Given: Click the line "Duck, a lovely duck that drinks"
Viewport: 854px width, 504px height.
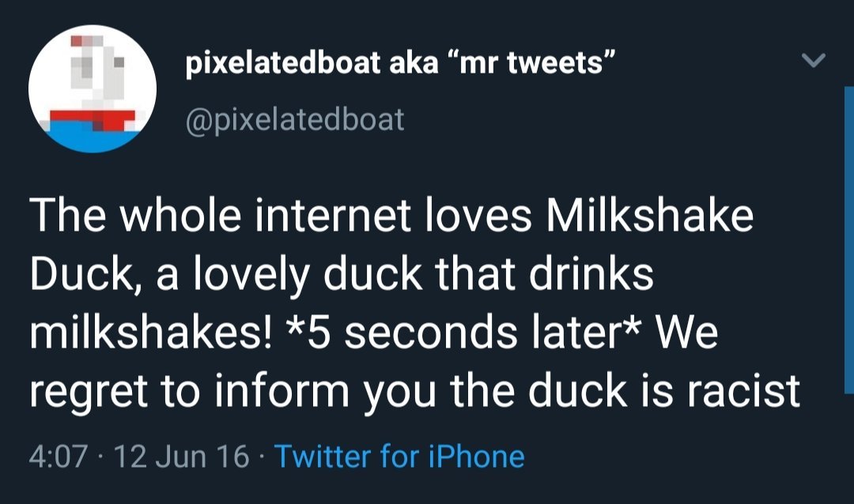Looking at the screenshot, I should point(342,274).
